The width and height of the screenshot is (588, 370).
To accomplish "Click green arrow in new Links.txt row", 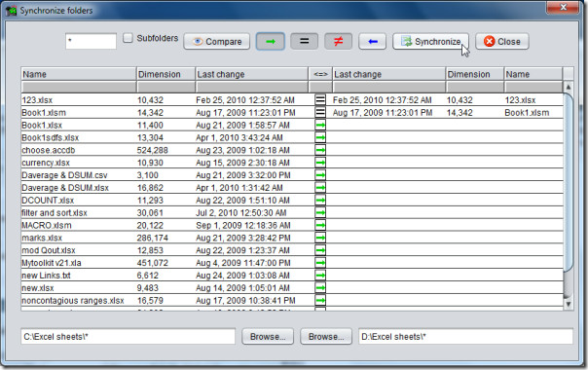I will click(x=320, y=276).
